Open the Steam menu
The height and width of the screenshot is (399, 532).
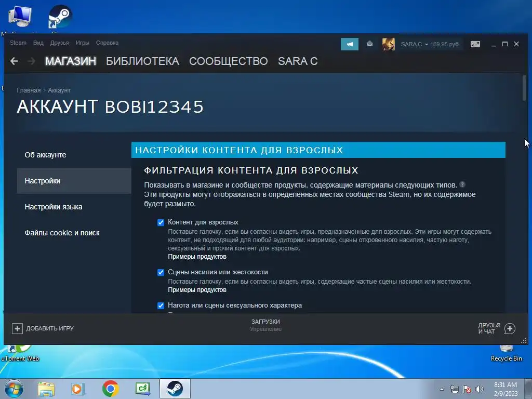click(x=18, y=43)
